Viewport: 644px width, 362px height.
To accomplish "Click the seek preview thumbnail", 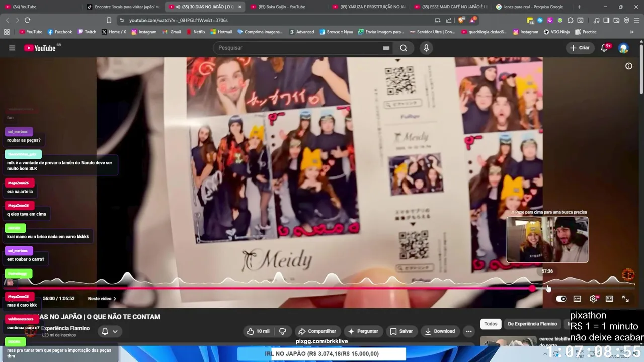I will tap(547, 240).
